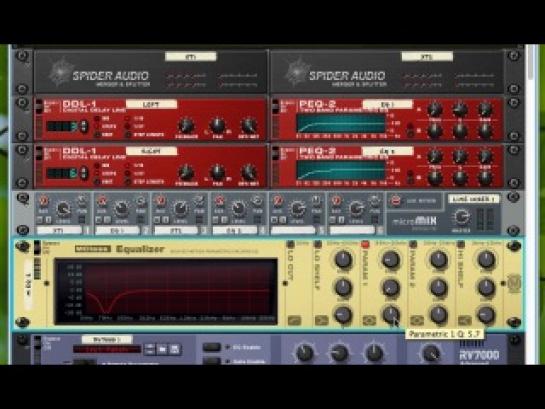
Task: Click band A Freq knob on upper PEQ-2
Action: 434,109
